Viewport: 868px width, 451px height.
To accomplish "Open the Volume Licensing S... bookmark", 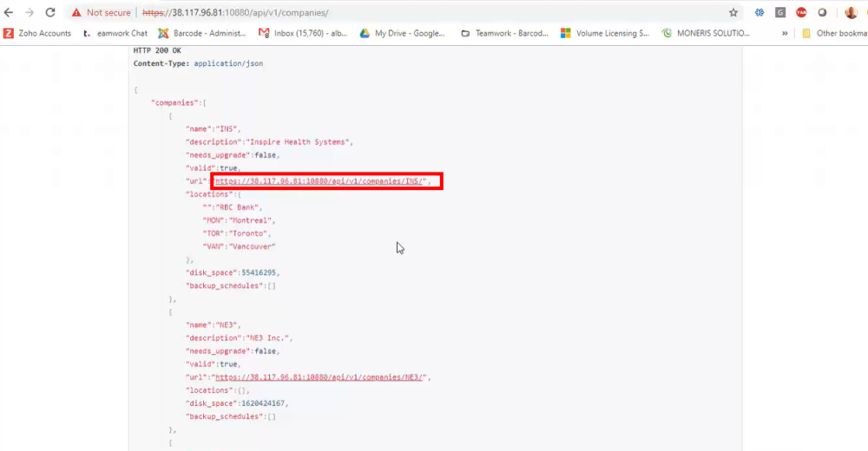I will pos(605,33).
